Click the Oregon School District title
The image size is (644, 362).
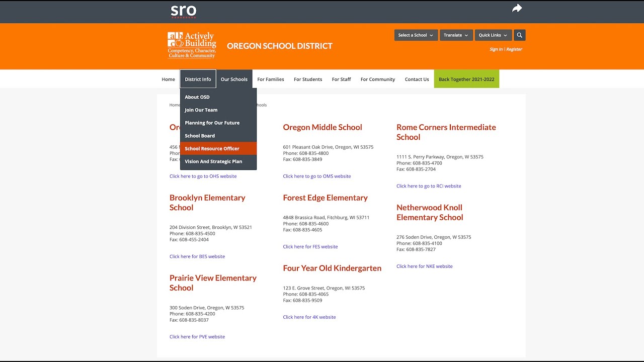click(x=280, y=46)
